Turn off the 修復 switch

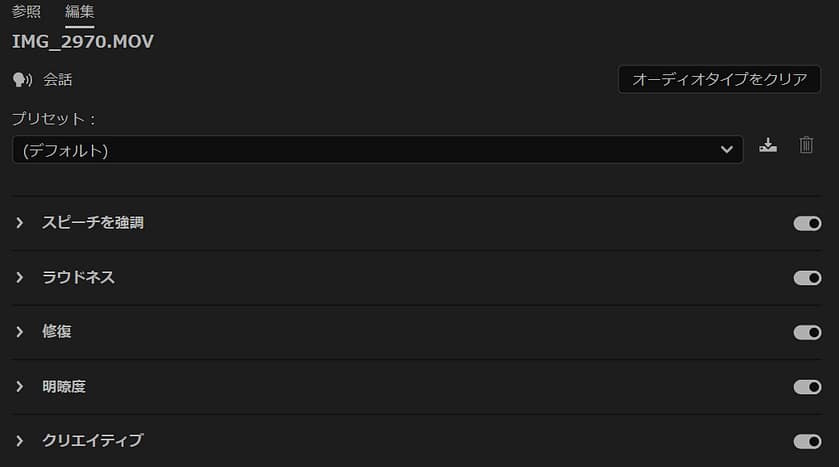pos(807,332)
